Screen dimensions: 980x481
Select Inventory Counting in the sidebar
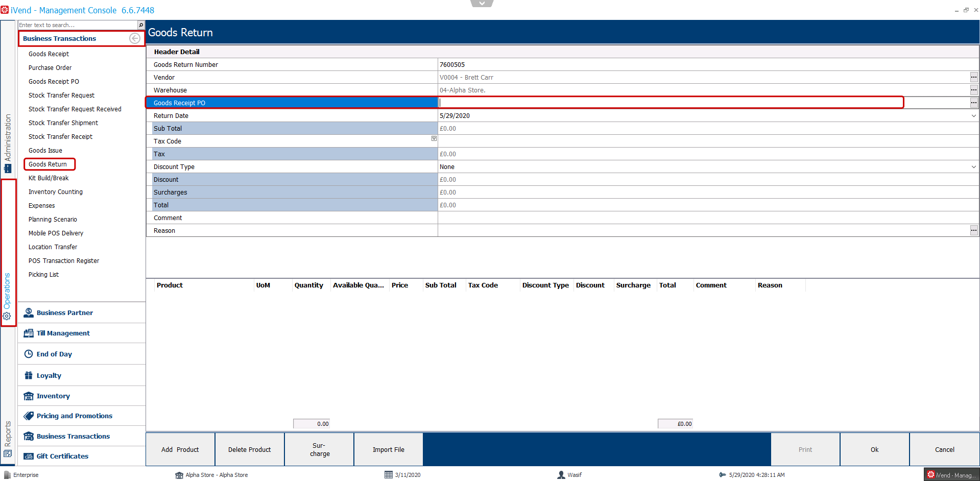56,191
